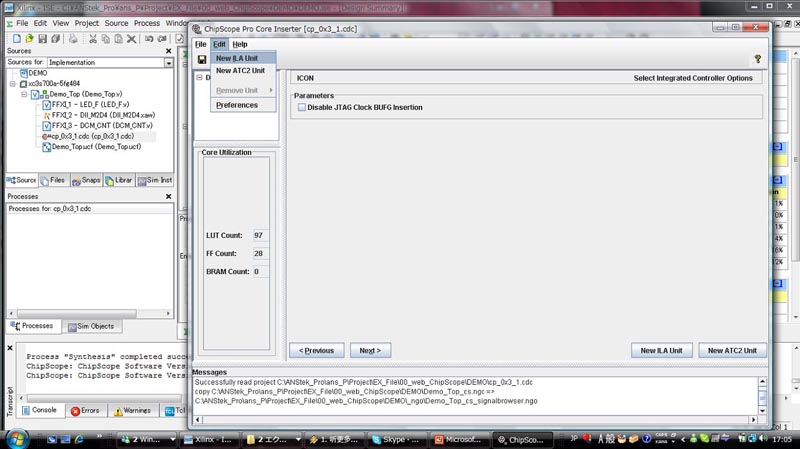Click the New file icon in ISE toolbar

click(17, 39)
